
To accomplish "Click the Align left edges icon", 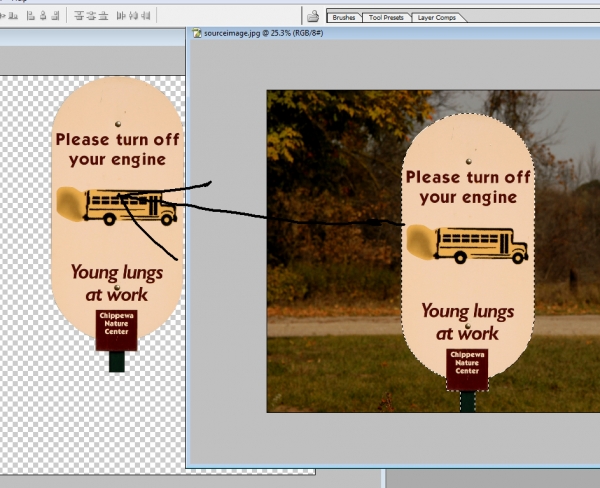I will pos(31,16).
